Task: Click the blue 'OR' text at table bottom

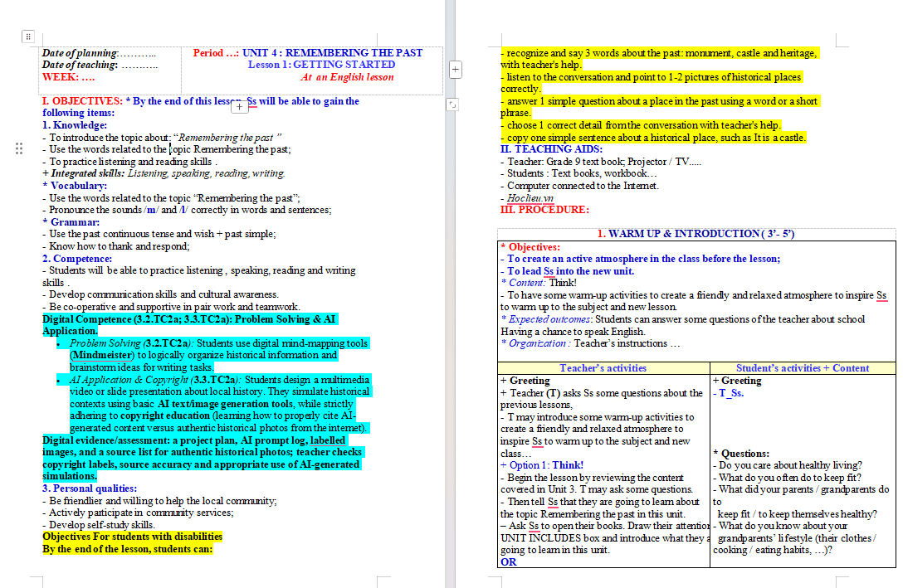Action: (x=509, y=561)
